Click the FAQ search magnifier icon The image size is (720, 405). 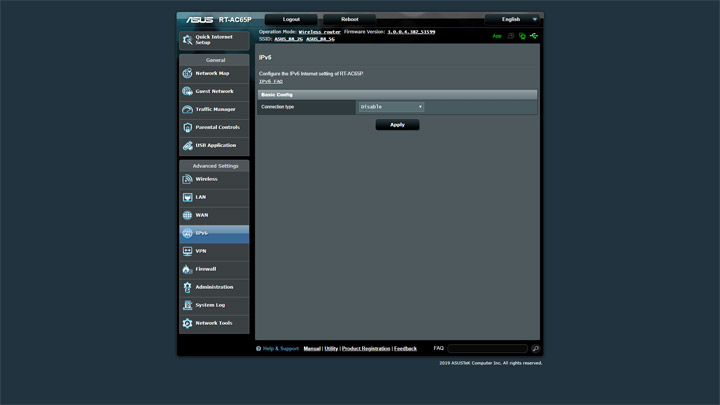[535, 349]
